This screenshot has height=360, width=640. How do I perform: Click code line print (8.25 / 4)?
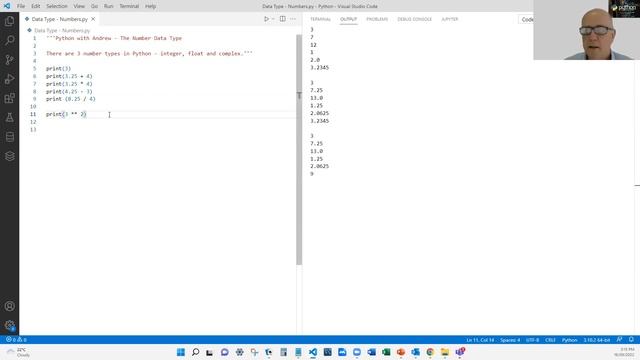tap(71, 99)
